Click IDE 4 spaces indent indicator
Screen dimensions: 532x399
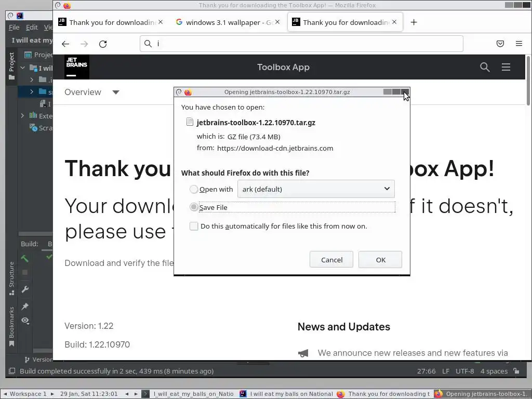[494, 371]
